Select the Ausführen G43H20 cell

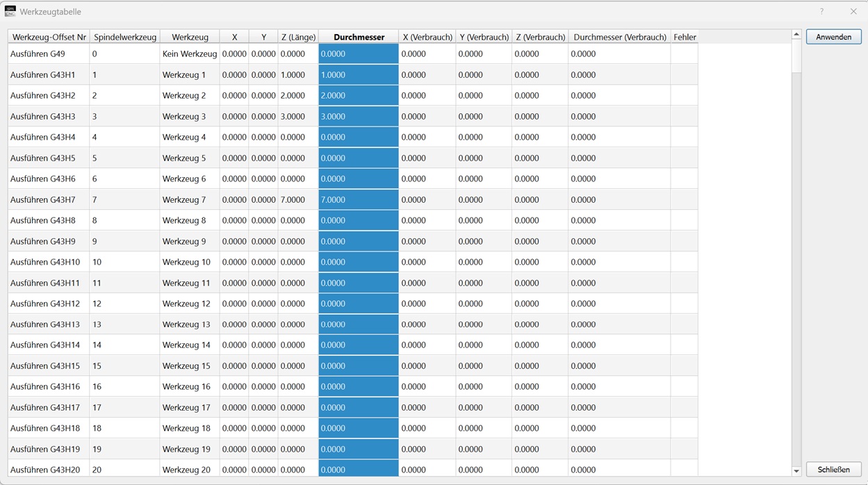49,470
